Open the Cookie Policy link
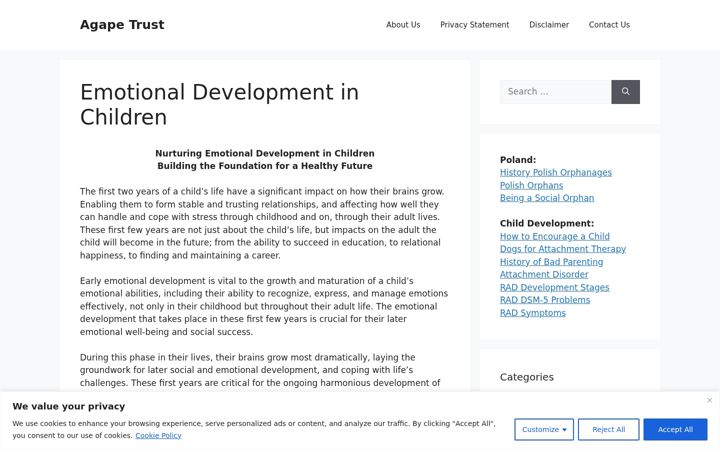720x450 pixels. pyautogui.click(x=158, y=435)
